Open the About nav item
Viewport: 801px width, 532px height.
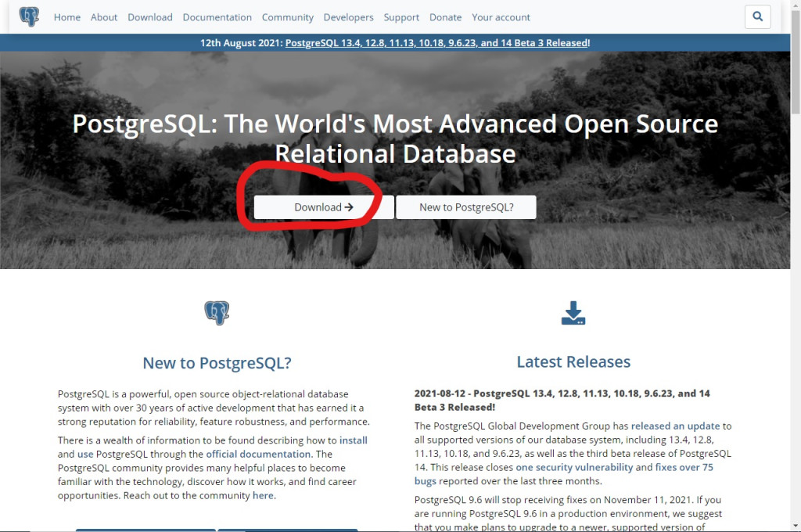[104, 17]
